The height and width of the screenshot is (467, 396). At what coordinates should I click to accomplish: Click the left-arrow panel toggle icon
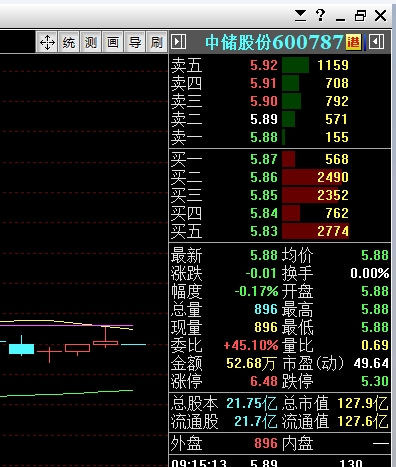coord(376,42)
